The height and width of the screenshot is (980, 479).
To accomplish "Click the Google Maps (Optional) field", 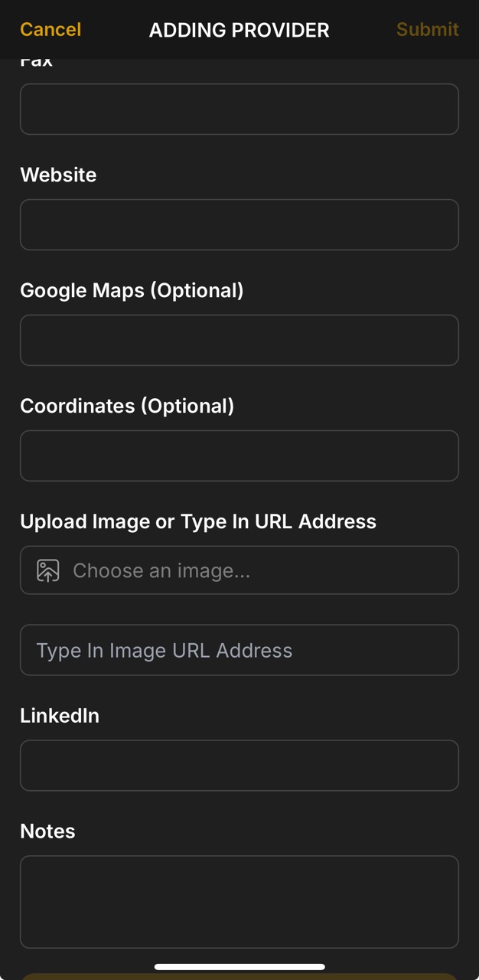I will (x=239, y=340).
